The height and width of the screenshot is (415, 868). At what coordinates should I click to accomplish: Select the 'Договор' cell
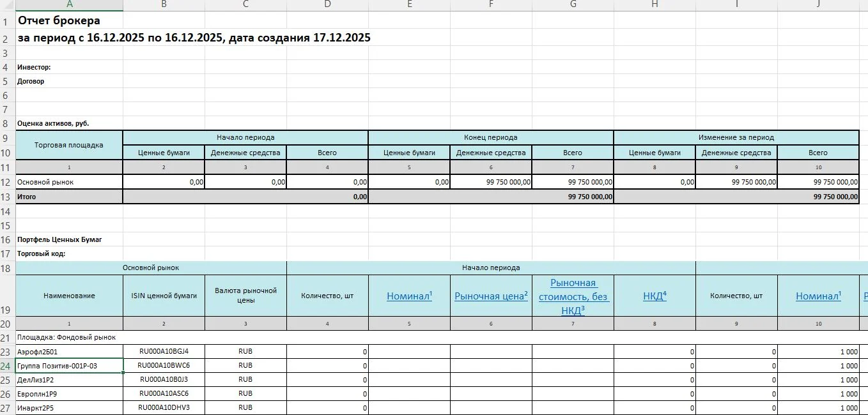[69, 81]
